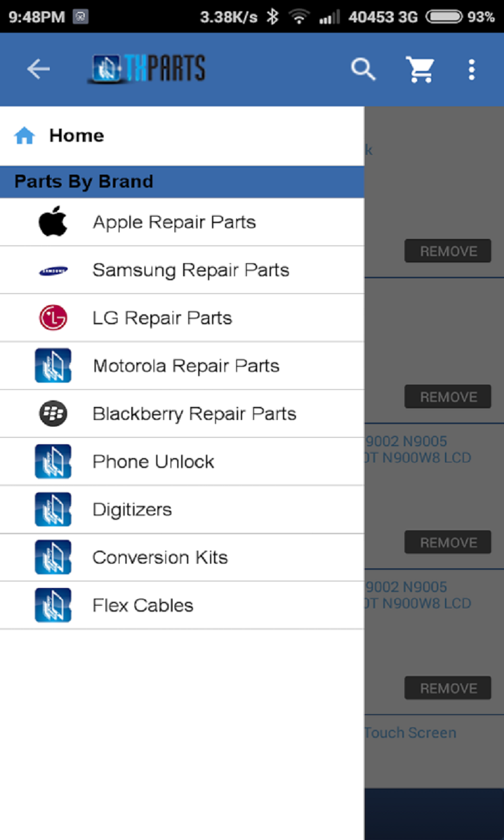Select Samsung Repair Parts menu item
This screenshot has width=504, height=840.
(190, 270)
